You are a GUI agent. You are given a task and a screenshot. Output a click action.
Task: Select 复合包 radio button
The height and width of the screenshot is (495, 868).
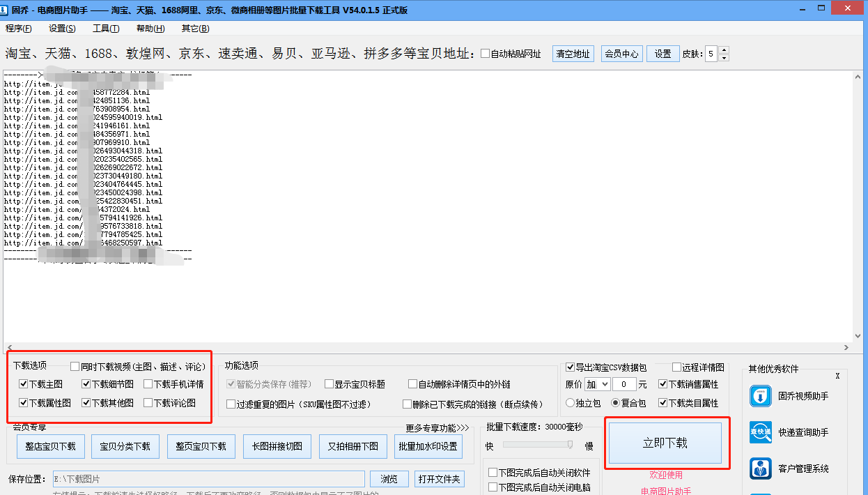coord(616,403)
